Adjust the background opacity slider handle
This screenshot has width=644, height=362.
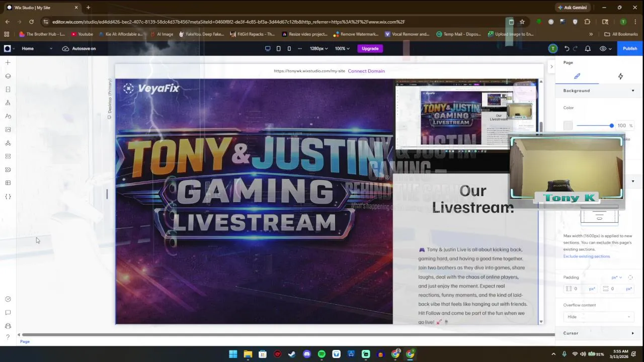tap(611, 126)
